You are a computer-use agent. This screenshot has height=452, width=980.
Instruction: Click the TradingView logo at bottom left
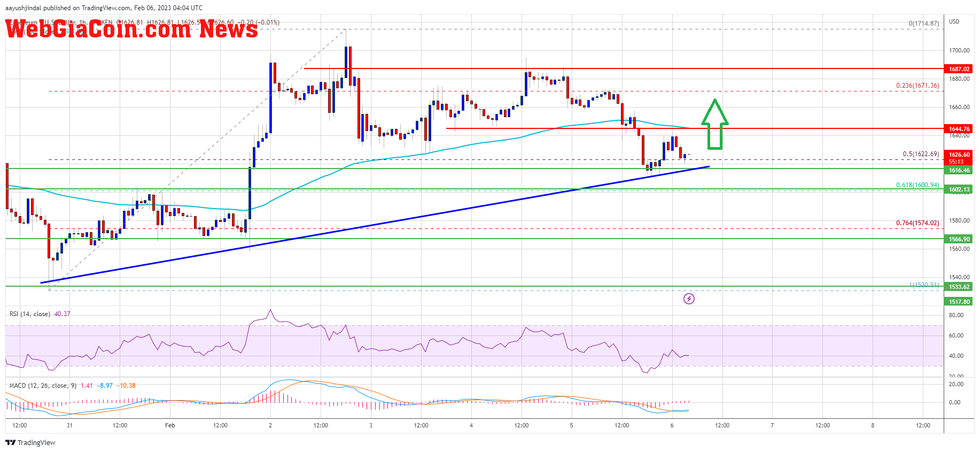pos(30,442)
